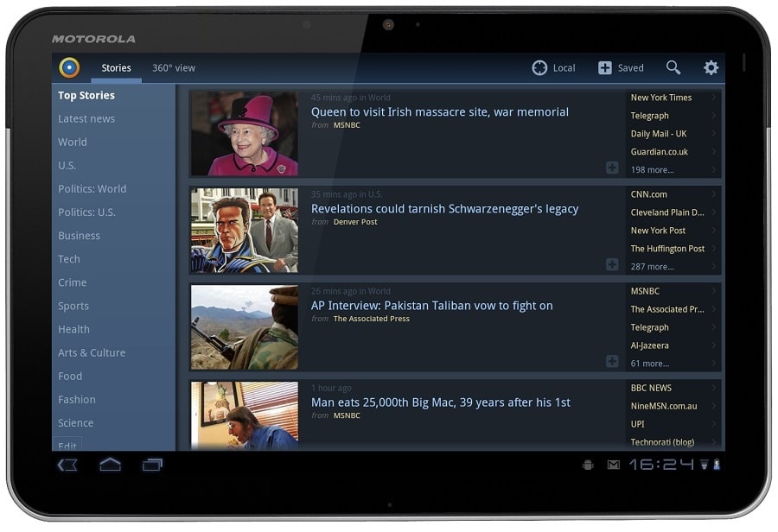Open settings via the gear icon
778x532 pixels.
pos(711,67)
